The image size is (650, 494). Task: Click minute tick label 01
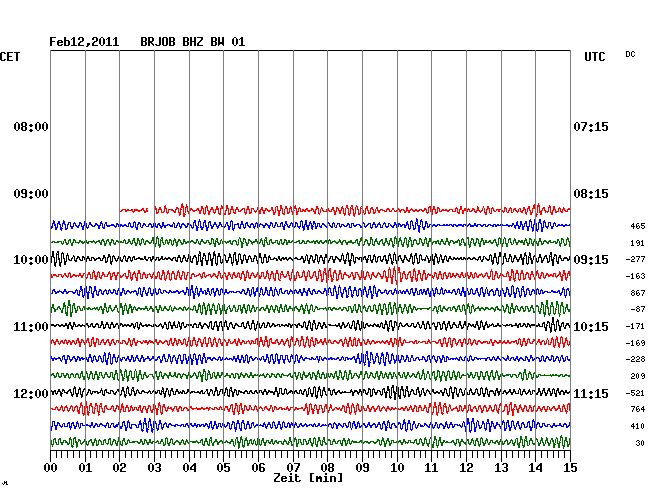[85, 468]
